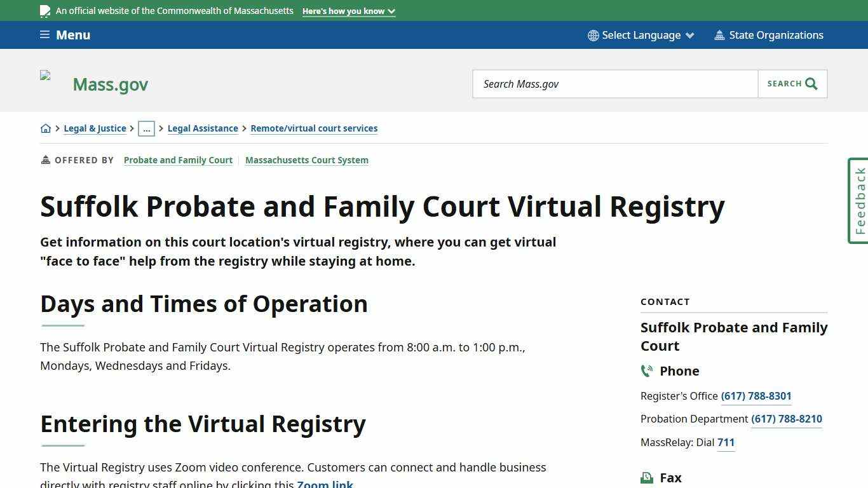Viewport: 868px width, 488px height.
Task: Visit the Massachusetts Court System page
Action: coord(307,160)
